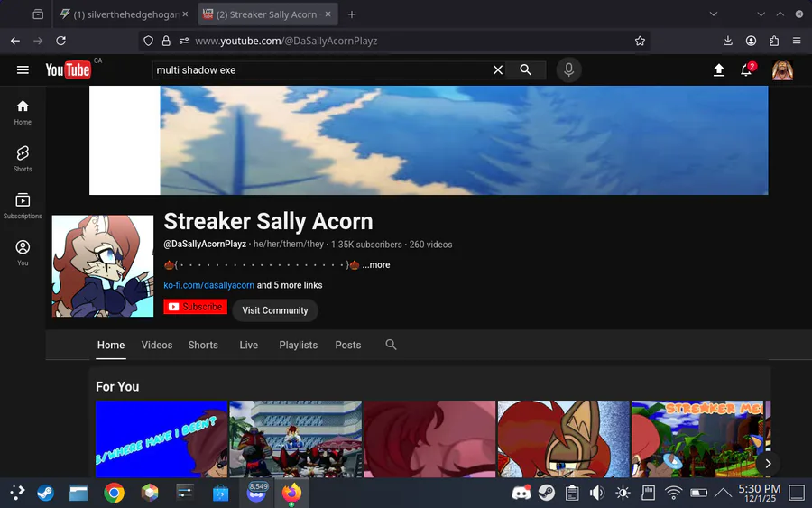
Task: Go to Home in sidebar
Action: click(x=23, y=113)
